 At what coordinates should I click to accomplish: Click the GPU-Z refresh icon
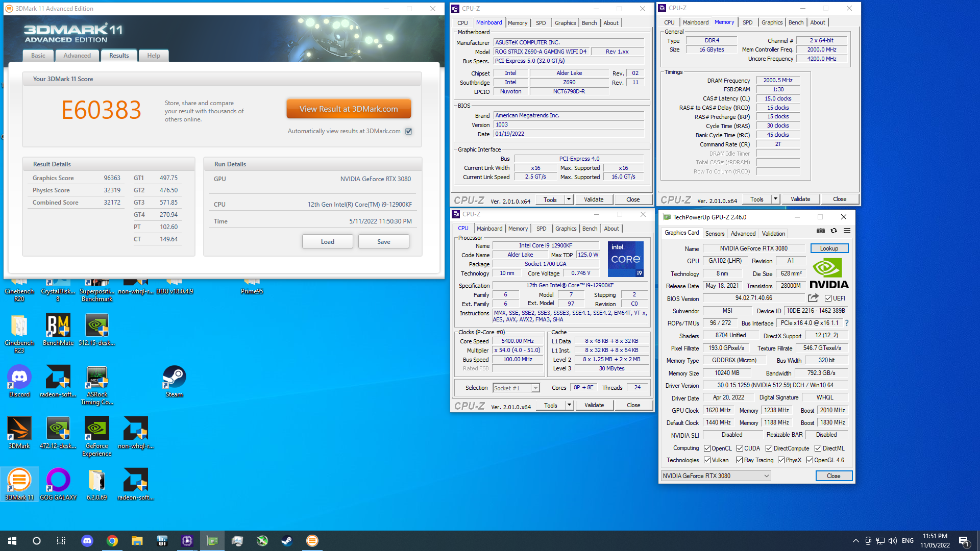click(x=834, y=231)
